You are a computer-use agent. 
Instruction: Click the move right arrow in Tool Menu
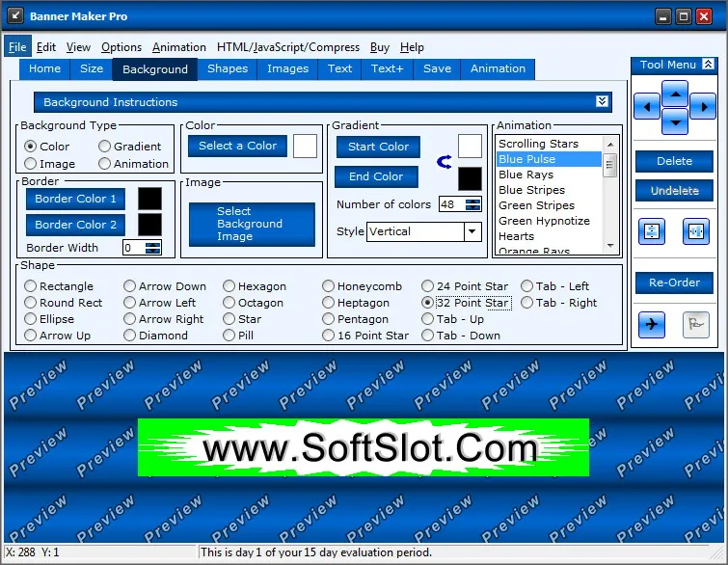703,107
